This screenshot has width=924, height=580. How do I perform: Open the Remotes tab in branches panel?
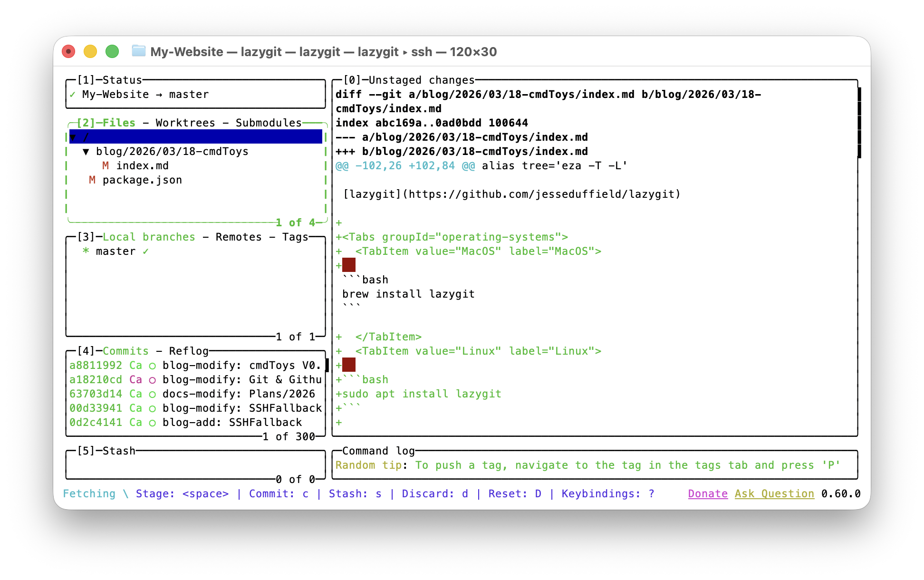click(x=238, y=237)
